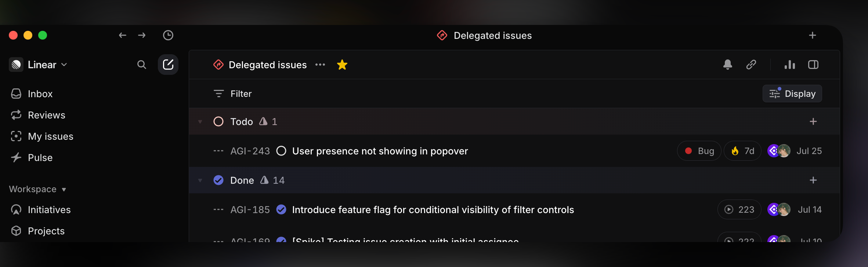Click the assignee avatar on AGI-185
The height and width of the screenshot is (267, 868).
[784, 209]
